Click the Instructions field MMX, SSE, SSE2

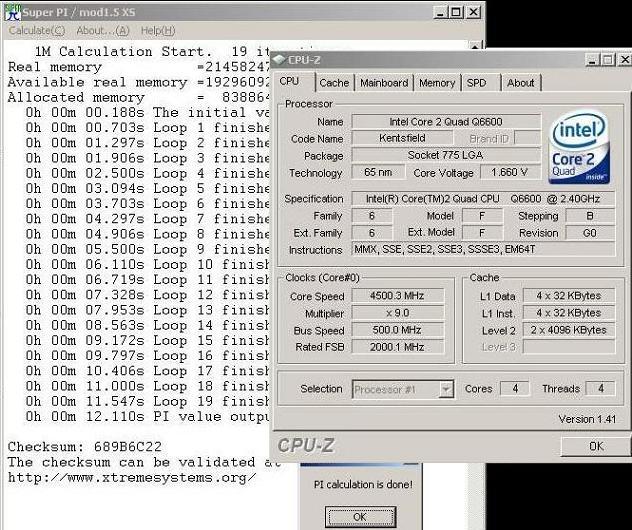tap(483, 249)
